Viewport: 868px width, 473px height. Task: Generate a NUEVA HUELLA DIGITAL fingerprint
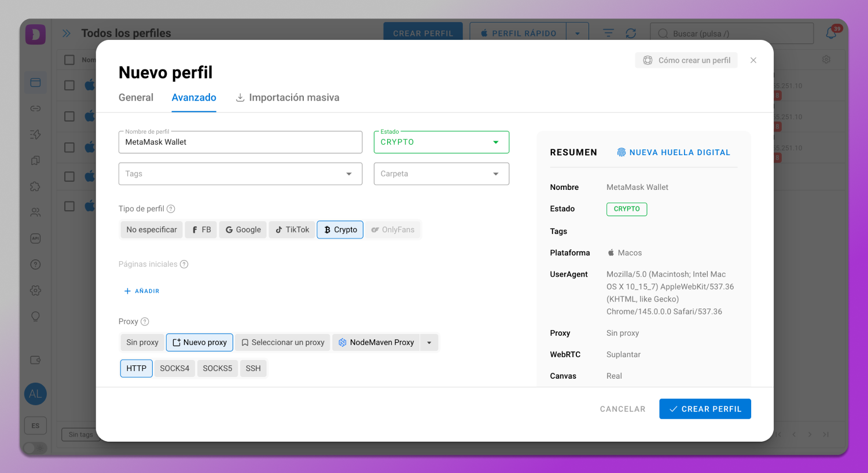click(673, 153)
